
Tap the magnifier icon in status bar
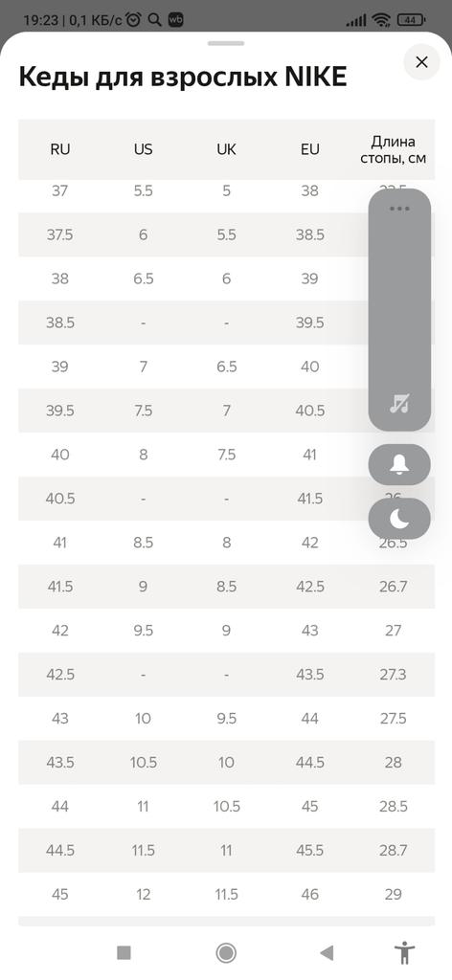point(154,20)
